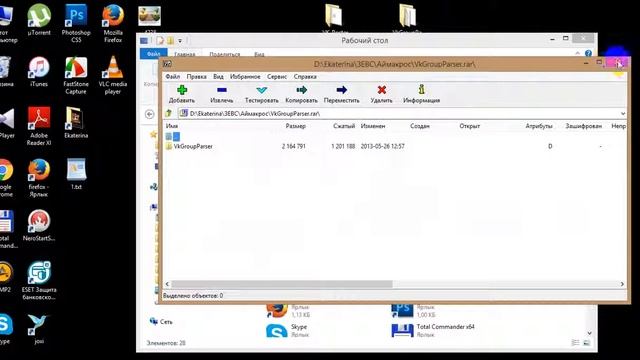Click the left arrow of horizontal scrollbar
The image size is (640, 360).
tap(167, 284)
